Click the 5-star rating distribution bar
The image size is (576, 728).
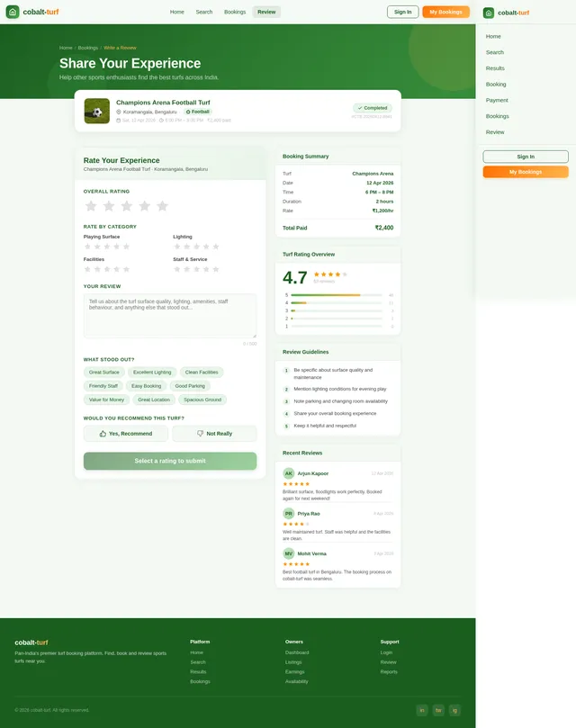coord(337,295)
